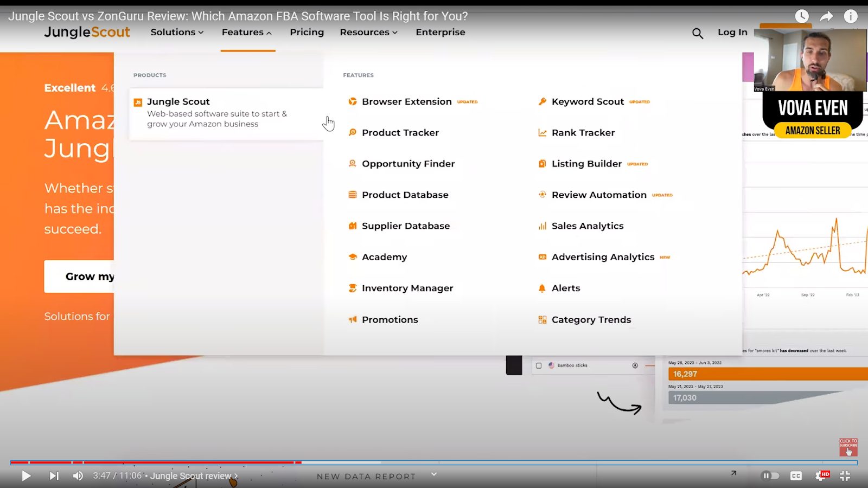The image size is (868, 488).
Task: Click the 16,297 orange data bar
Action: 768,374
